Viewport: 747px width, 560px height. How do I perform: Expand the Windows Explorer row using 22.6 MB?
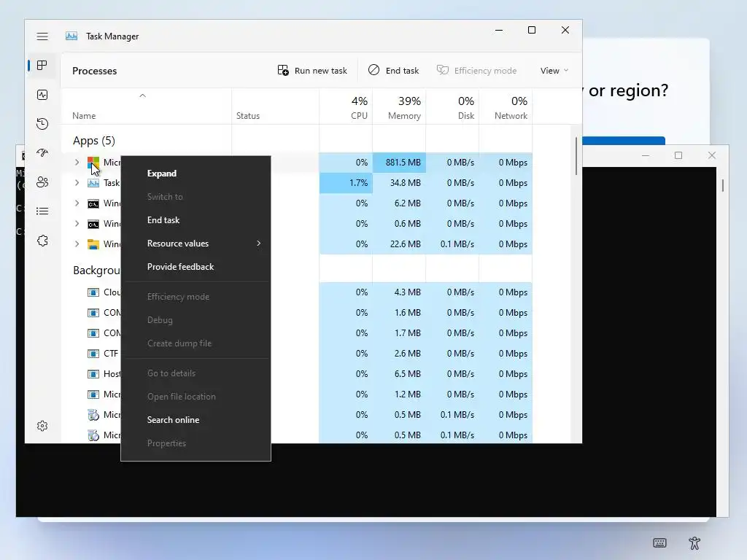click(x=77, y=244)
